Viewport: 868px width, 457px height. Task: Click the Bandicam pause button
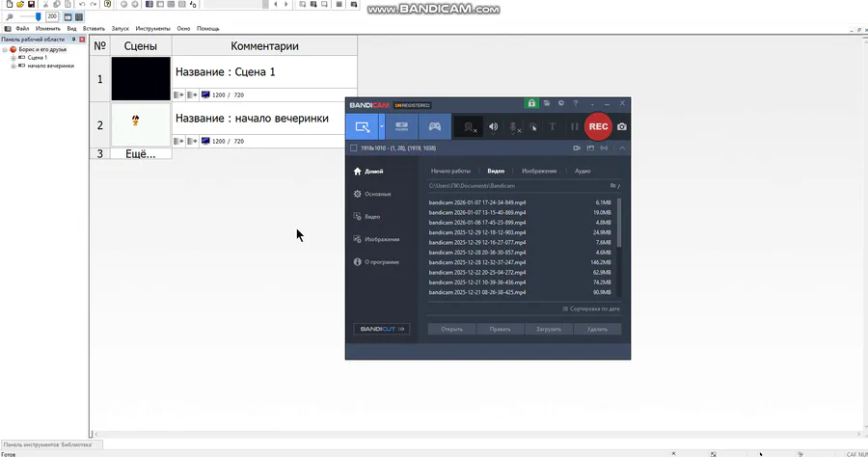coord(574,126)
